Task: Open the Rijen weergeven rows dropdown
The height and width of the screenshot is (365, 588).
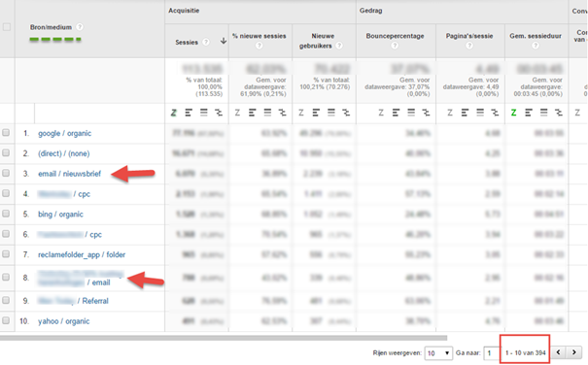Action: point(438,353)
